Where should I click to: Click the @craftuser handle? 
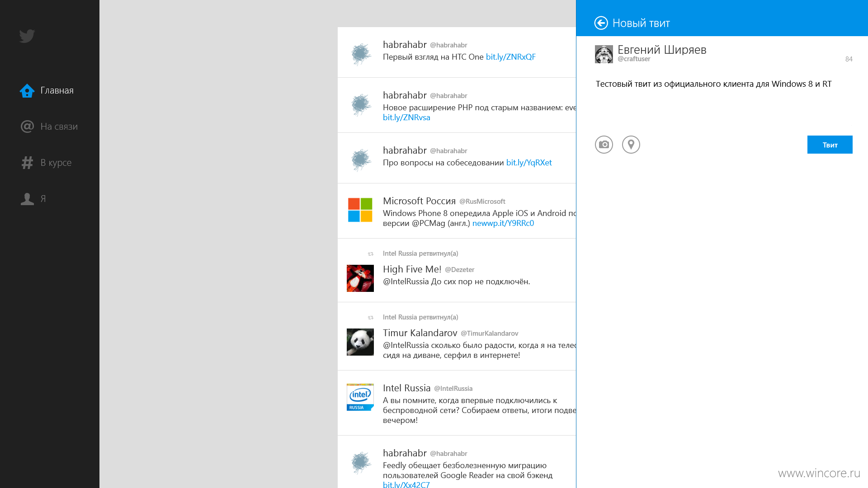(634, 59)
